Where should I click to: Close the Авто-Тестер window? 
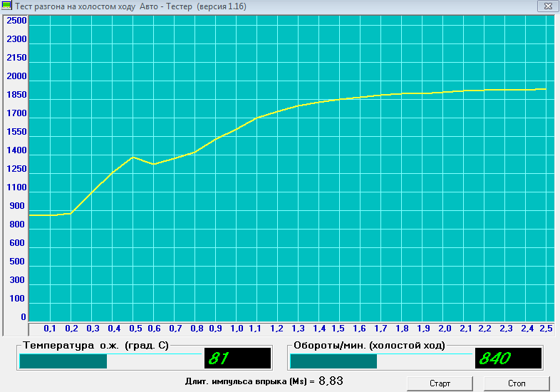pos(548,6)
